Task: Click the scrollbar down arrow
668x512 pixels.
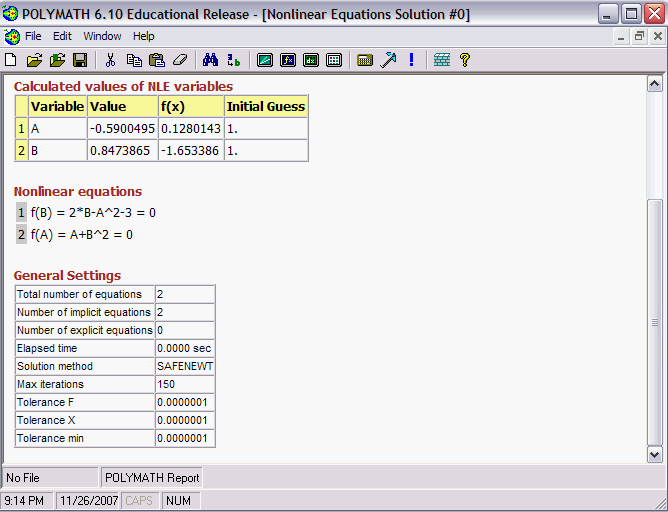Action: point(655,454)
